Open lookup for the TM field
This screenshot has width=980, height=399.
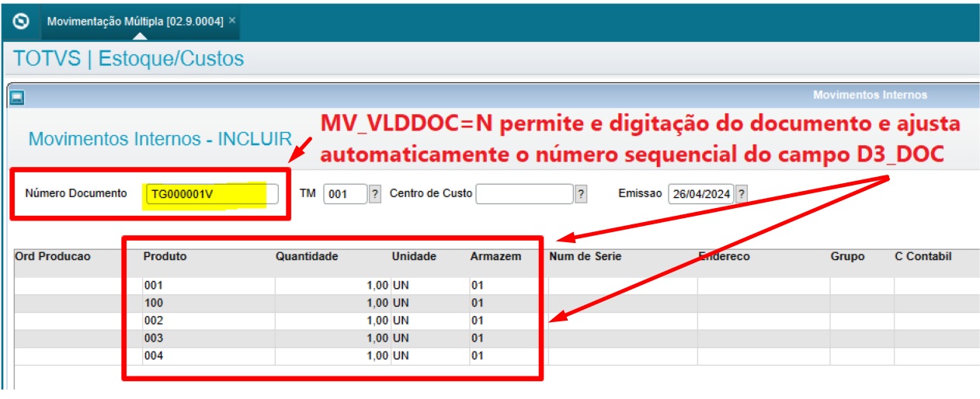click(x=375, y=194)
